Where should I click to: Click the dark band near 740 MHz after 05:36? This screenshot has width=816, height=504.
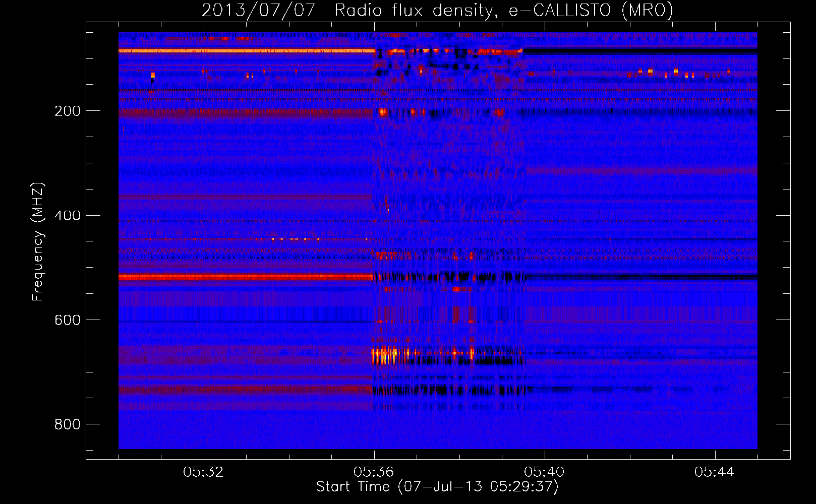449,390
